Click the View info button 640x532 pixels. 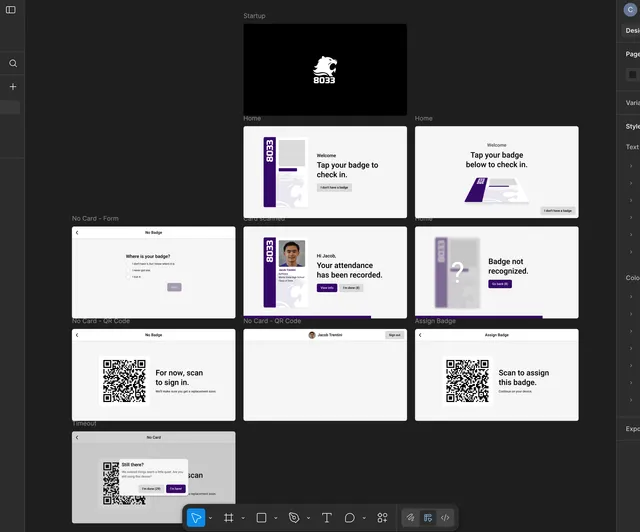327,288
